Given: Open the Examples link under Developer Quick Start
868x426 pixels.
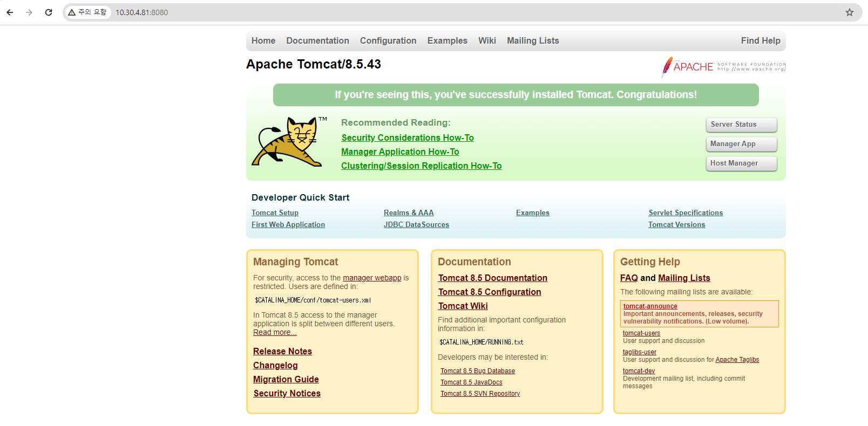Looking at the screenshot, I should tap(533, 213).
